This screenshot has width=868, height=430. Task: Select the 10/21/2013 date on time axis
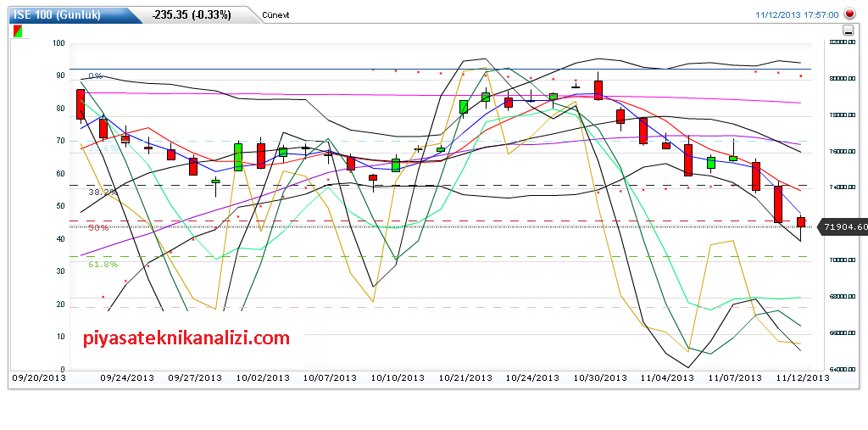[466, 378]
